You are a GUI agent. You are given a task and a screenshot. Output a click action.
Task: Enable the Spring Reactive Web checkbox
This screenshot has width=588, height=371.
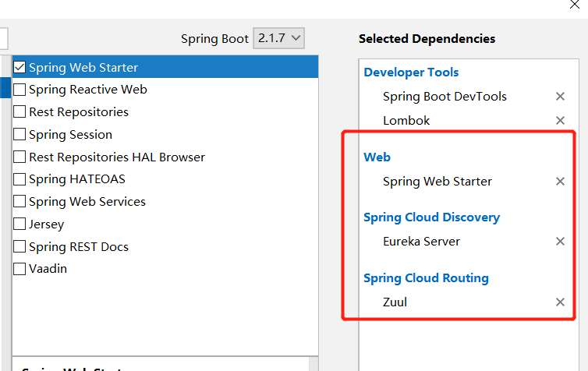pyautogui.click(x=19, y=90)
